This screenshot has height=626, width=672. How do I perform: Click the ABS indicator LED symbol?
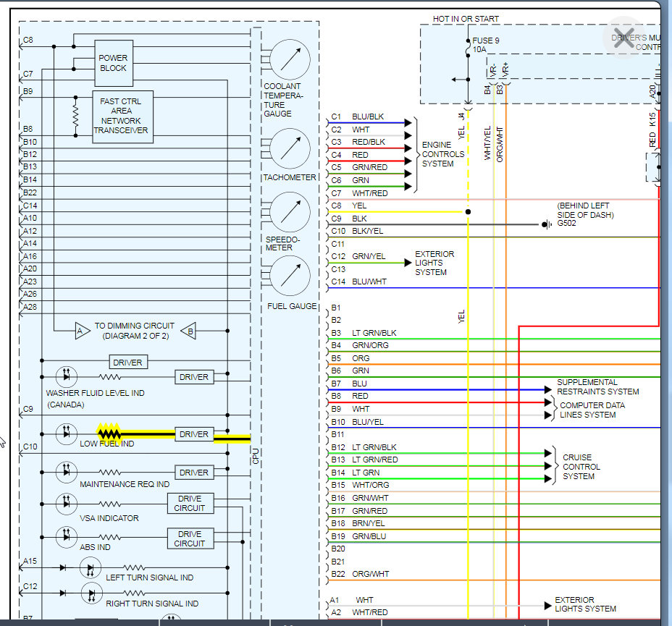tap(67, 536)
